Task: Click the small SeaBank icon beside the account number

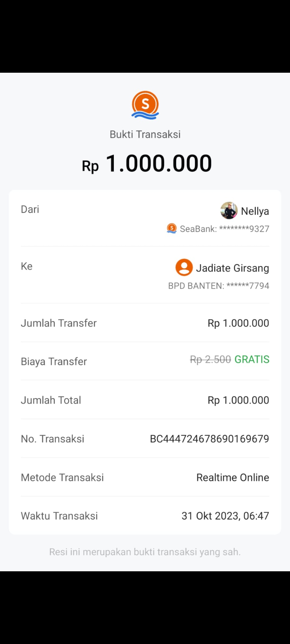Action: [172, 229]
